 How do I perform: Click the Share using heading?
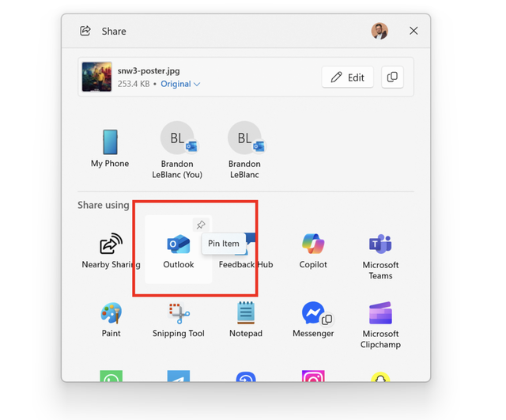pyautogui.click(x=104, y=206)
